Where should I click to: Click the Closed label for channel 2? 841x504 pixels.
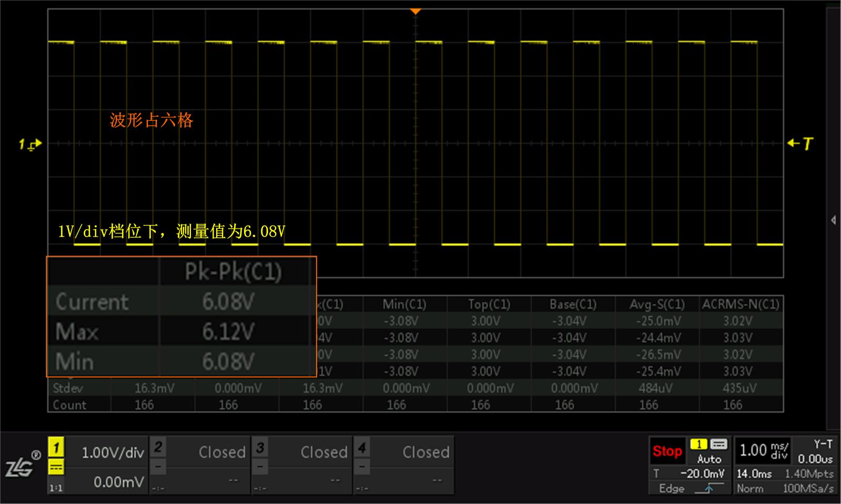tap(222, 452)
